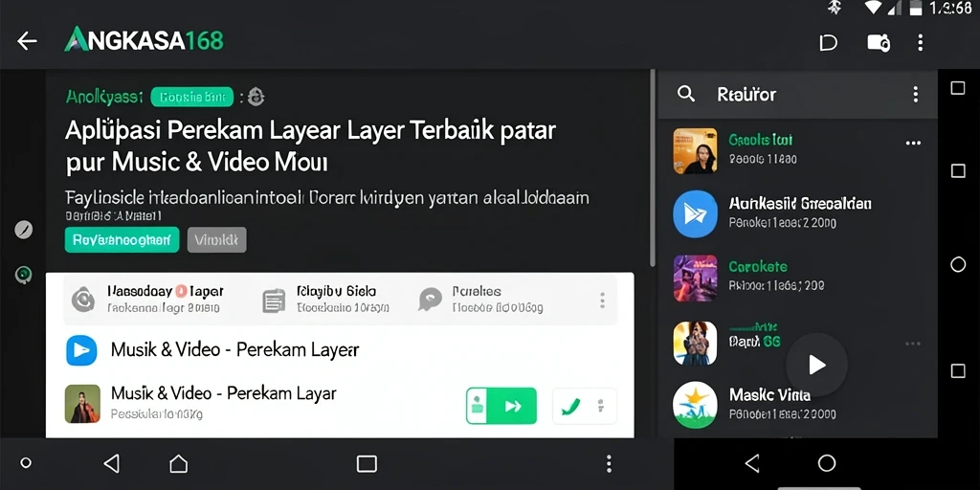980x490 pixels.
Task: Open the bottom nav bar three-dot menu
Action: coord(609,463)
